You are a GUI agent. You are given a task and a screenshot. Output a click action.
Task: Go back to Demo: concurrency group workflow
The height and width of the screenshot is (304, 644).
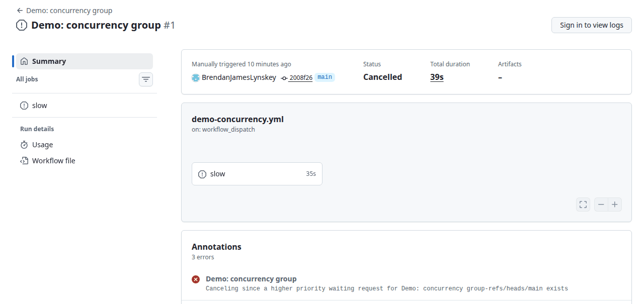(x=64, y=11)
